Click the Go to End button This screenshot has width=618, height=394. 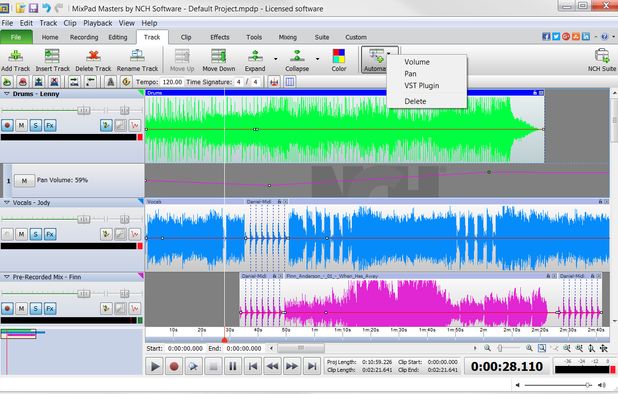312,366
